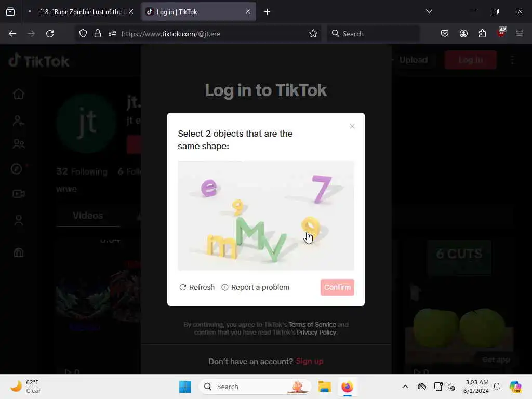This screenshot has width=532, height=399.
Task: Open Windows Start menu
Action: (x=185, y=387)
